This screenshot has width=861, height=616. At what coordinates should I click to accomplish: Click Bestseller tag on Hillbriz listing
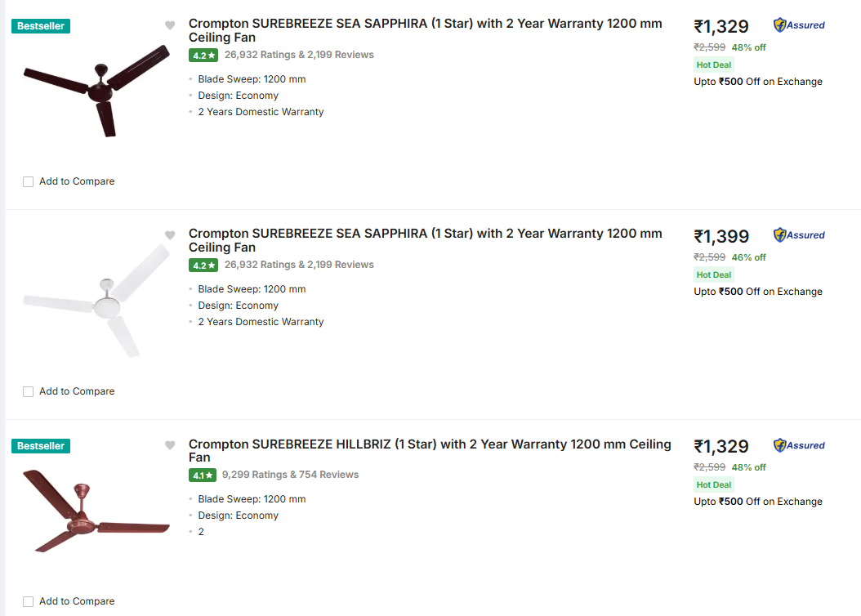[x=41, y=446]
